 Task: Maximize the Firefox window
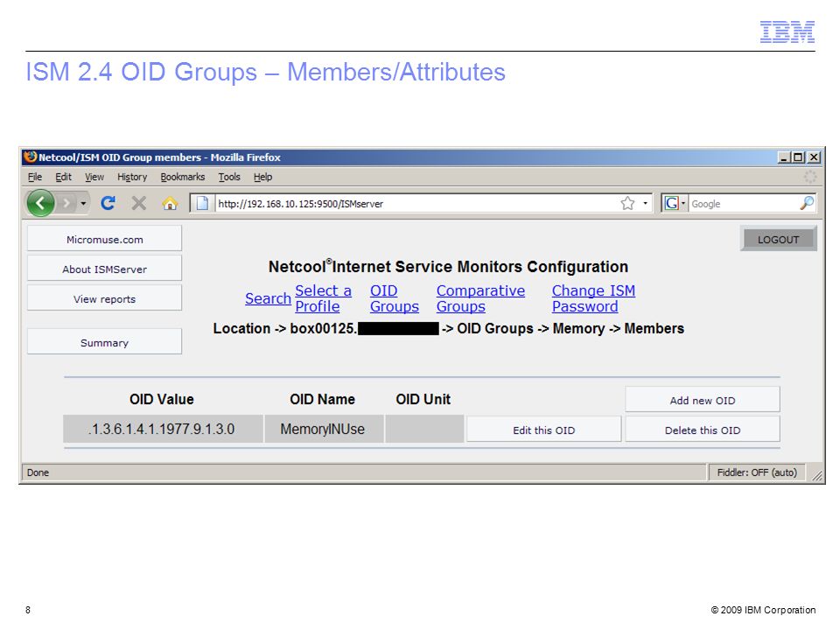798,157
